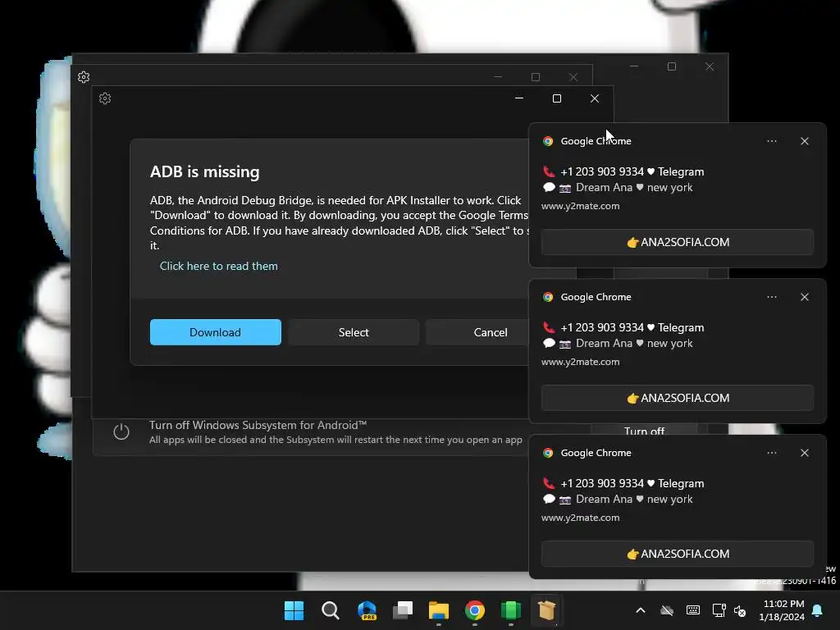
Task: Close the outermost back window
Action: 710,66
